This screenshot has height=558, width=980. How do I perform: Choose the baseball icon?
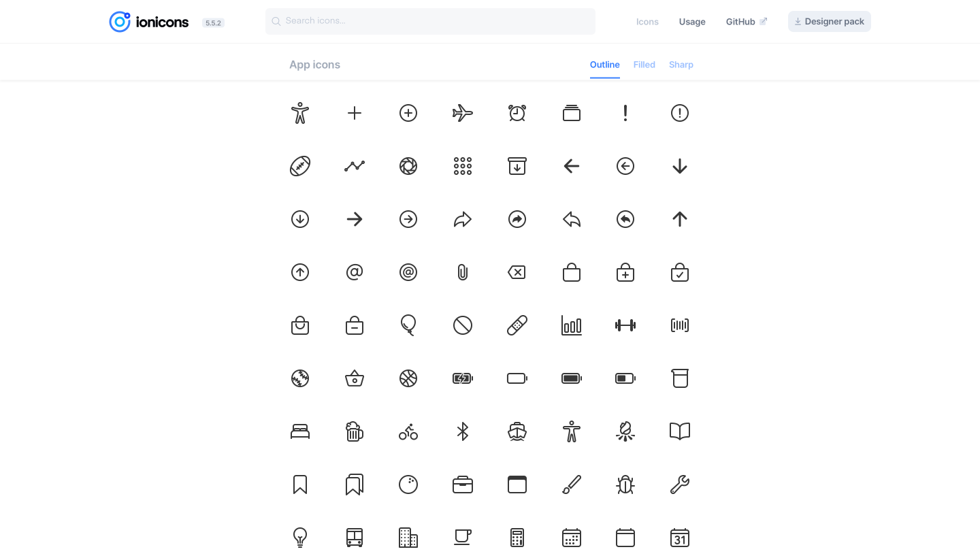tap(300, 378)
